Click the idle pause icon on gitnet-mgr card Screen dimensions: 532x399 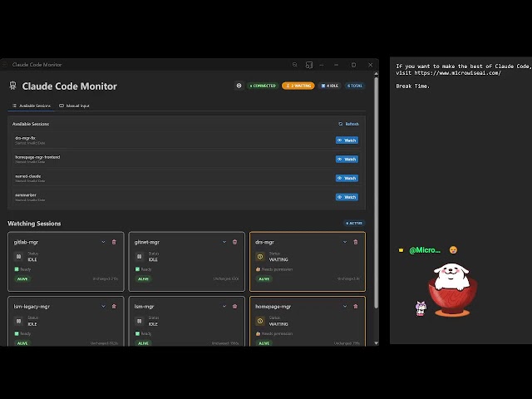point(140,257)
